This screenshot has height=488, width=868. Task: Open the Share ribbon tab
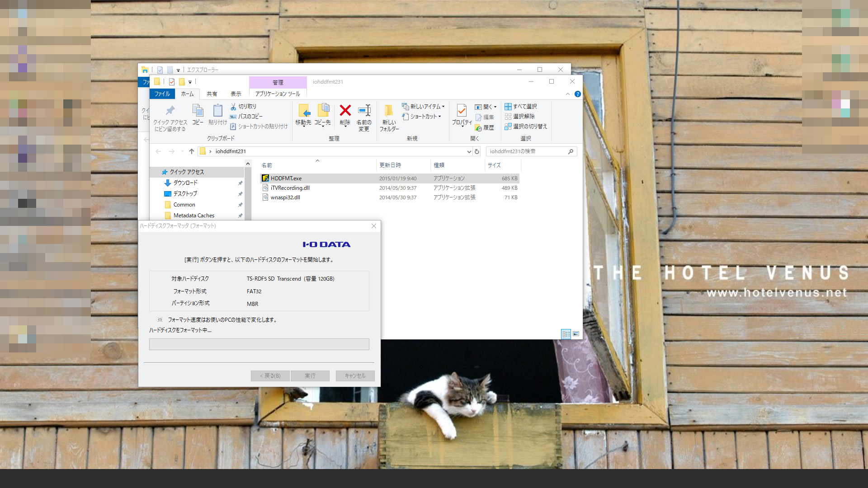[x=212, y=94]
